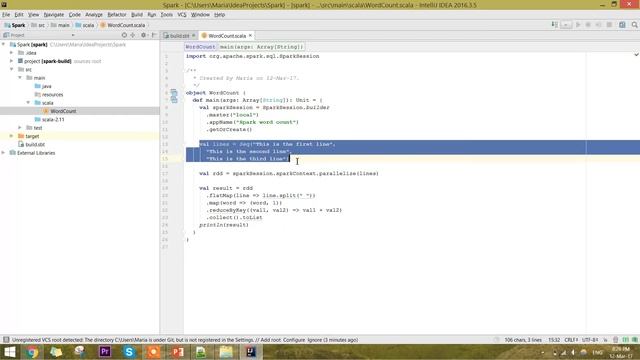Expand External Libraries node
The width and height of the screenshot is (640, 360).
[x=4, y=153]
